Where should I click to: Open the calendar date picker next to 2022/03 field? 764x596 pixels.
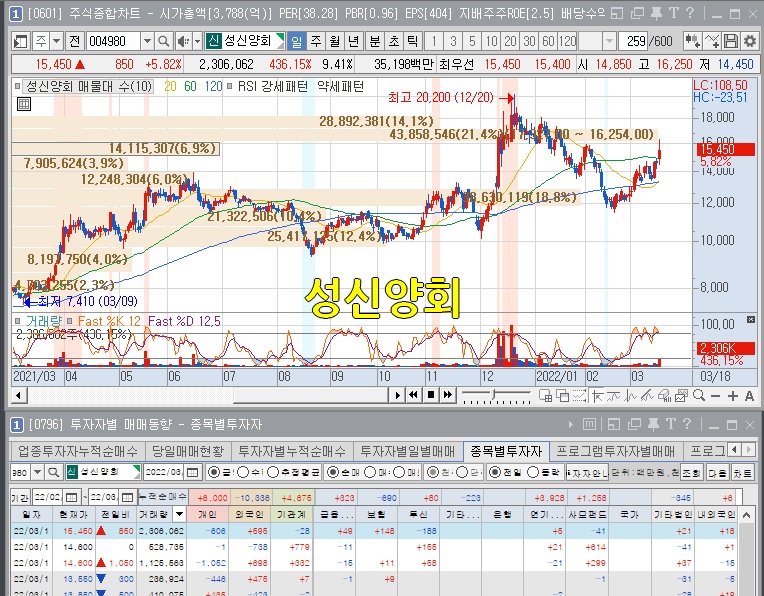pos(193,472)
